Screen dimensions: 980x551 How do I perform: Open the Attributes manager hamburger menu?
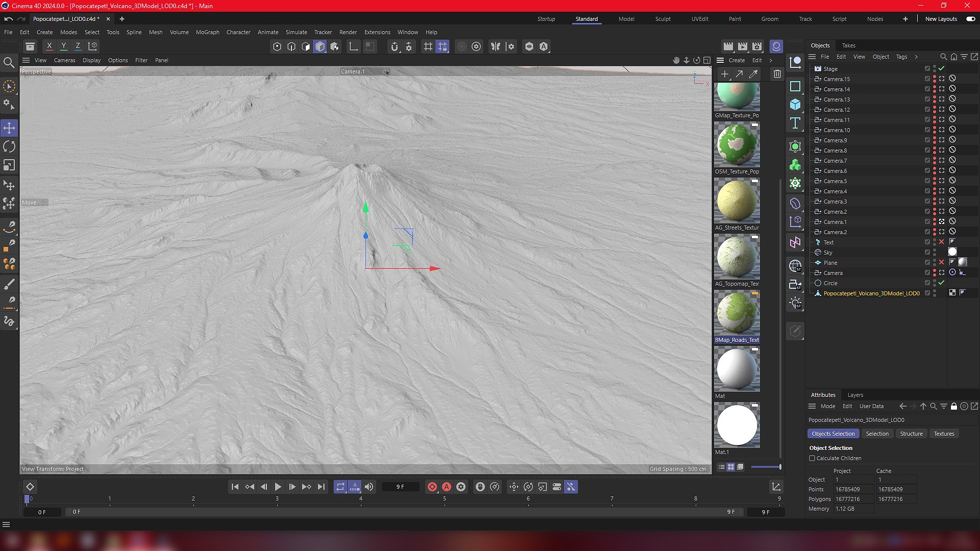812,406
